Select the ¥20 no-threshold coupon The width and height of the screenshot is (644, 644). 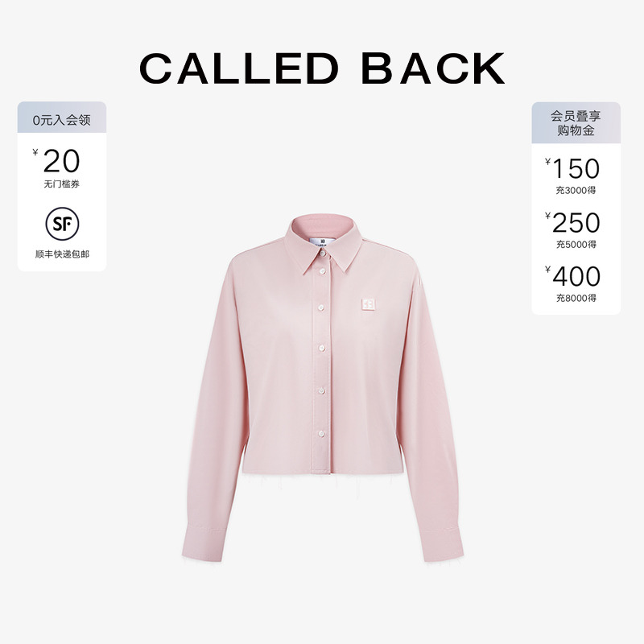point(62,167)
